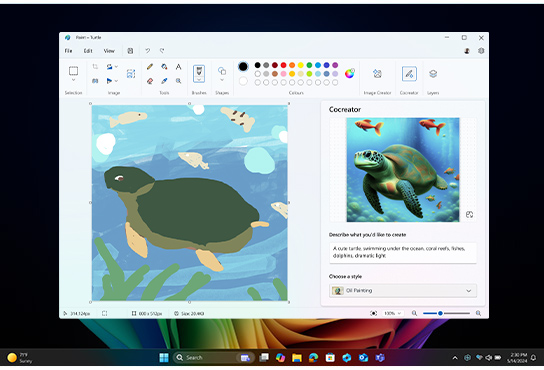Click the Undo arrow
Viewport: 544px width, 370px height.
click(x=147, y=51)
